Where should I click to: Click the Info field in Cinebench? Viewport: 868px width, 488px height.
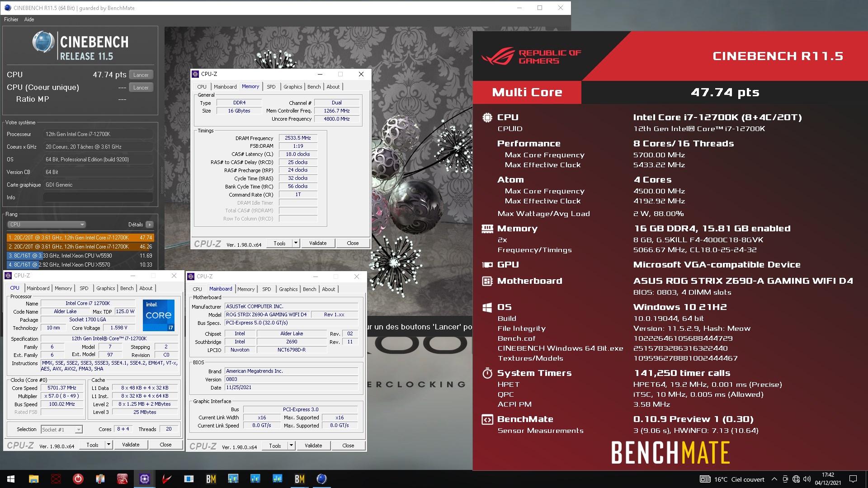click(x=98, y=197)
